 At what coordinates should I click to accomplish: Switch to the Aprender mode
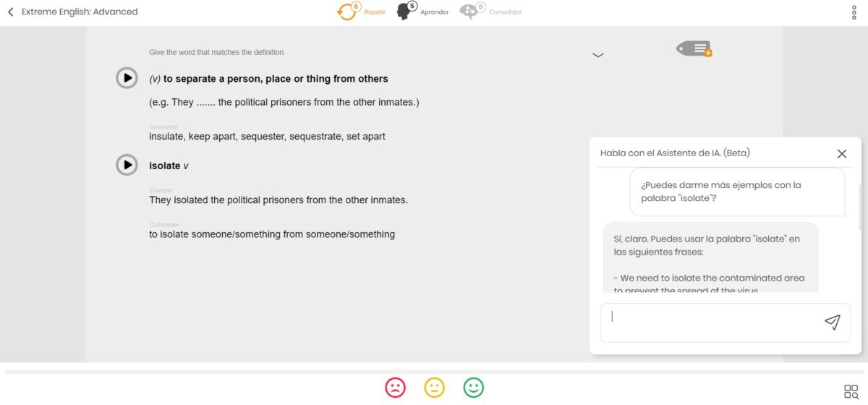423,12
